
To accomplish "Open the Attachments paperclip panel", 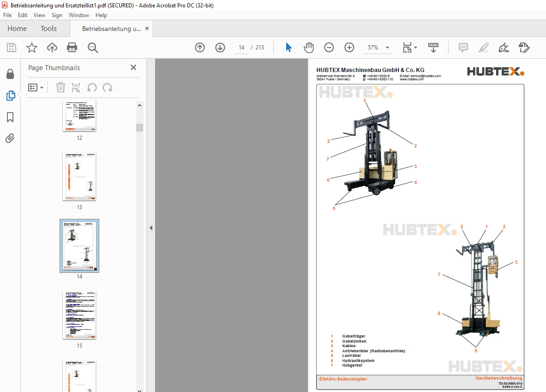I will pos(10,139).
